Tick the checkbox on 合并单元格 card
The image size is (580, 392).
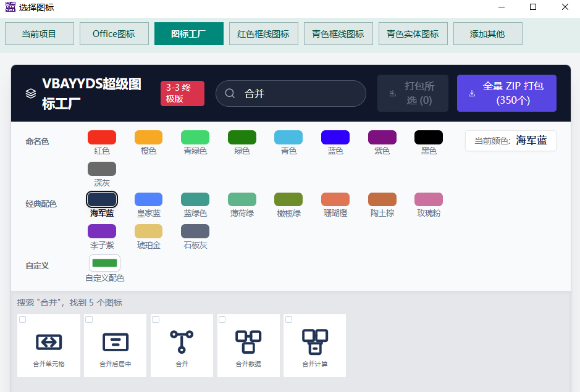23,320
